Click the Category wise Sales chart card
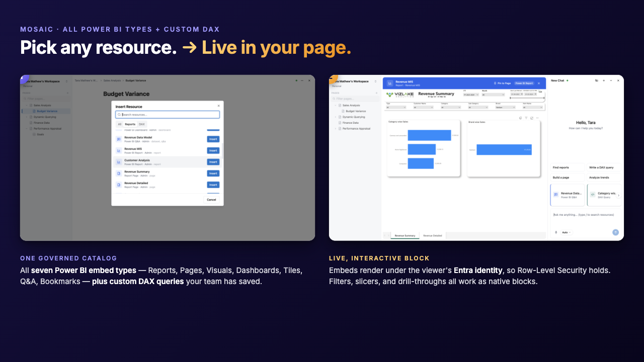 (x=424, y=148)
